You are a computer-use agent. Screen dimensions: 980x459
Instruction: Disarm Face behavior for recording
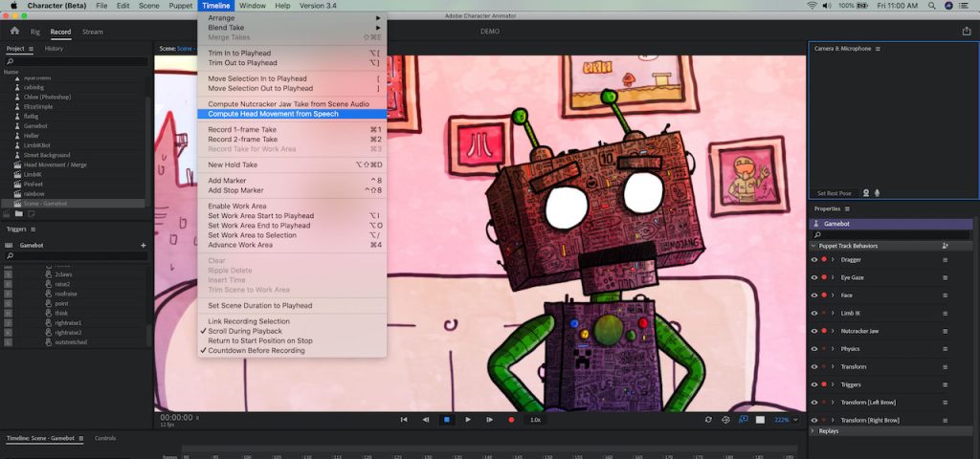(824, 295)
